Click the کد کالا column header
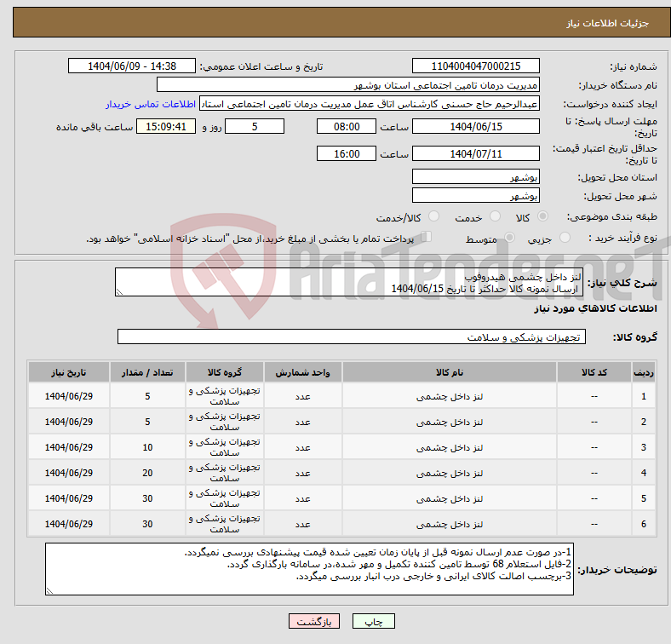This screenshot has height=644, width=671. [x=594, y=372]
